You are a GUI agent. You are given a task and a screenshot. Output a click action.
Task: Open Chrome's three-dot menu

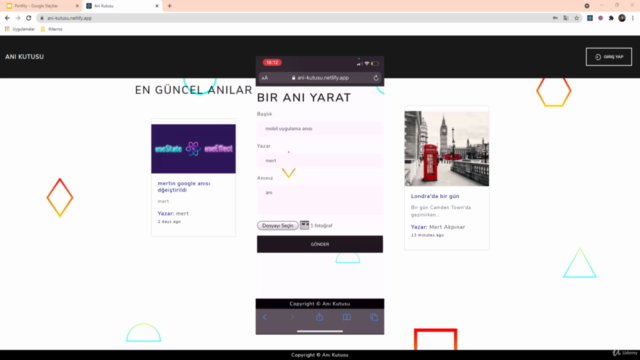click(x=633, y=18)
